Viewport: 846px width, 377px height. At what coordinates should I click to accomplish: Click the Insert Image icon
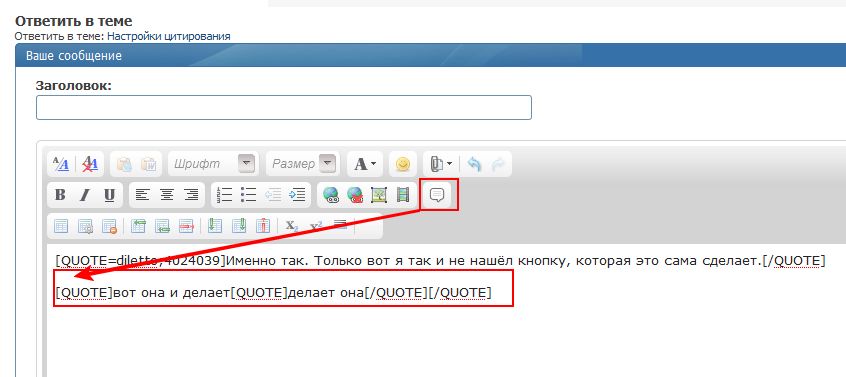(379, 195)
